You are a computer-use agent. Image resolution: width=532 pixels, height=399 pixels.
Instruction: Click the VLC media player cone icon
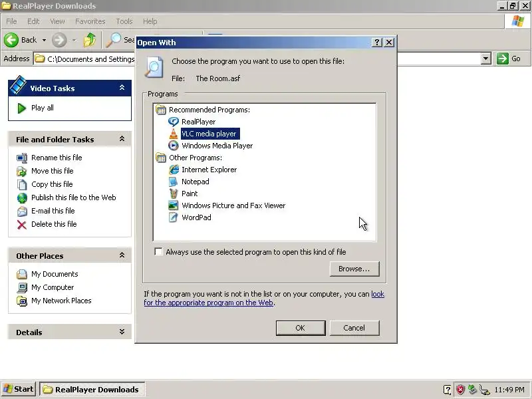click(x=174, y=134)
